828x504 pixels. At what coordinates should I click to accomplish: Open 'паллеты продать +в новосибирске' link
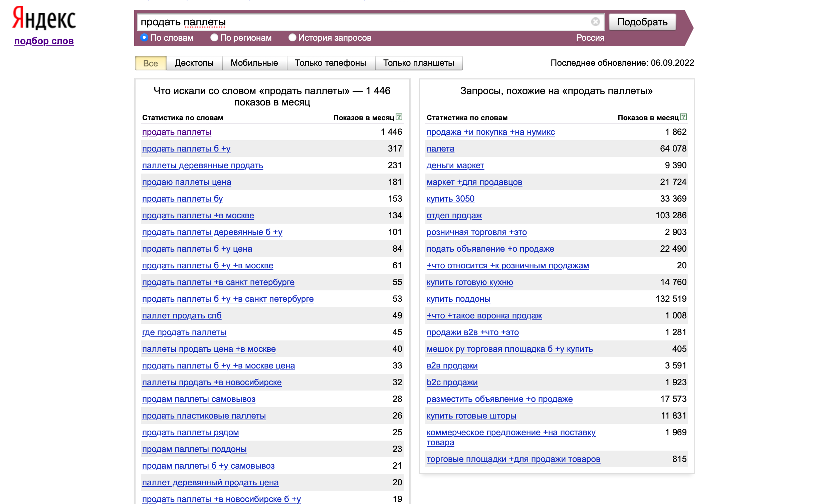212,383
